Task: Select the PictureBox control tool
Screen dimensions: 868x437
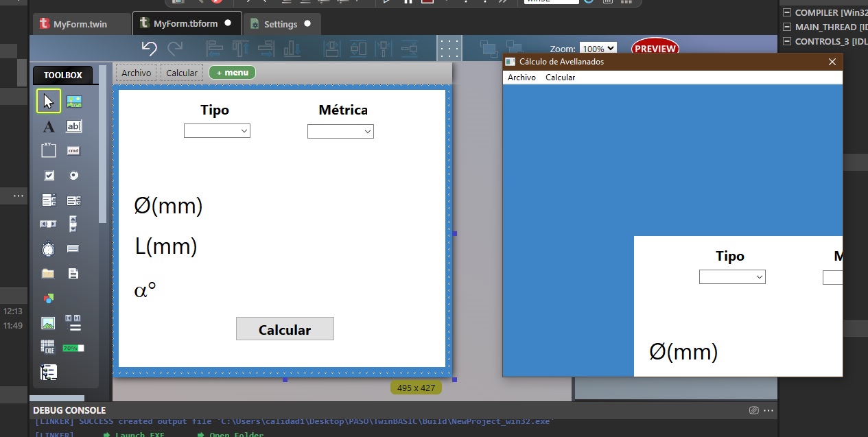Action: click(x=73, y=100)
